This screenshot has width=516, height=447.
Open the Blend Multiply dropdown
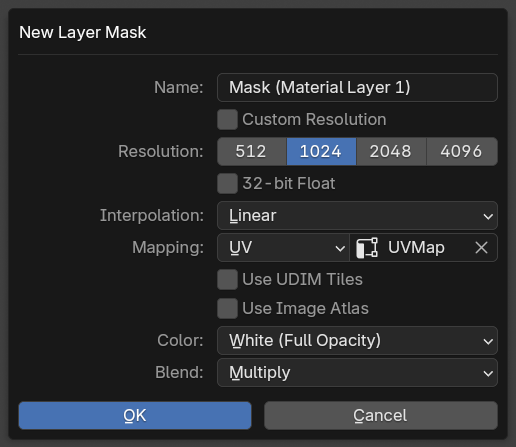coord(357,372)
